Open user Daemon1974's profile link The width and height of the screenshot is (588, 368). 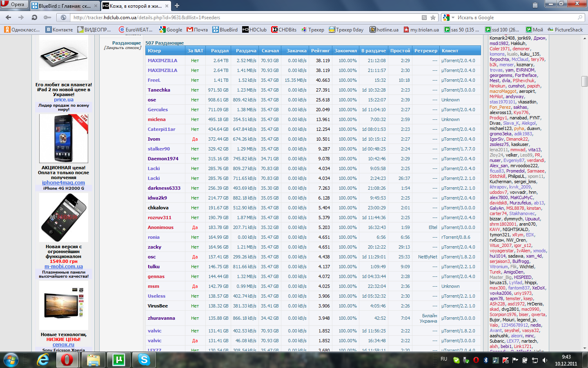click(163, 159)
